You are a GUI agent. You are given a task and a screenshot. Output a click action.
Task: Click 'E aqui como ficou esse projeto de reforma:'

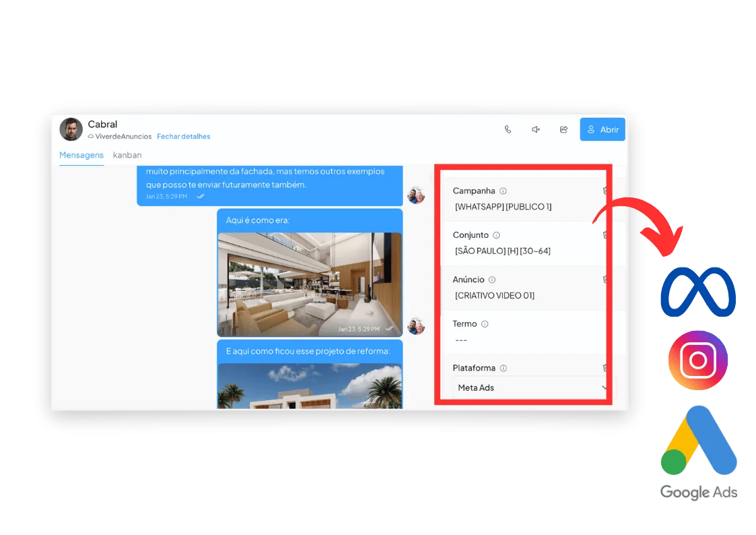[308, 351]
